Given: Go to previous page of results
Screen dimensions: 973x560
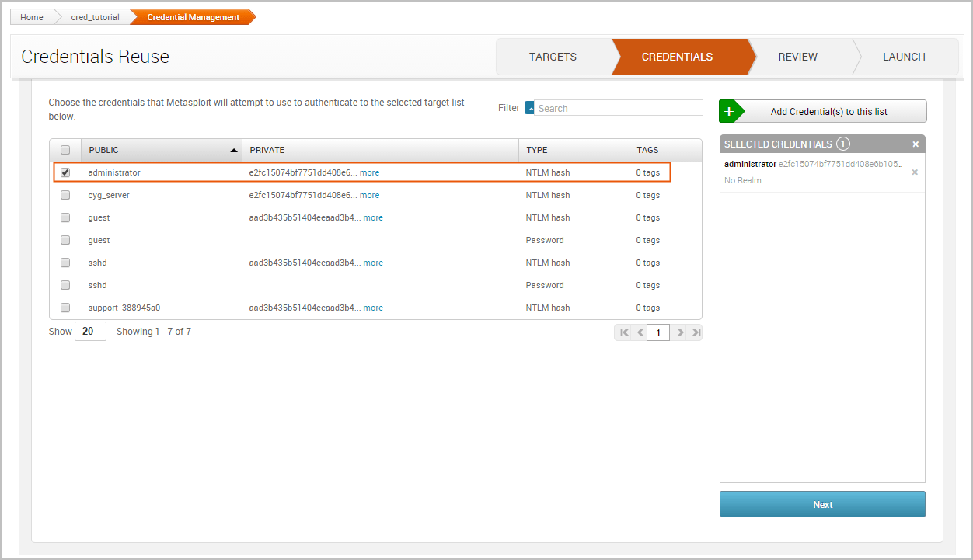Looking at the screenshot, I should [x=640, y=332].
